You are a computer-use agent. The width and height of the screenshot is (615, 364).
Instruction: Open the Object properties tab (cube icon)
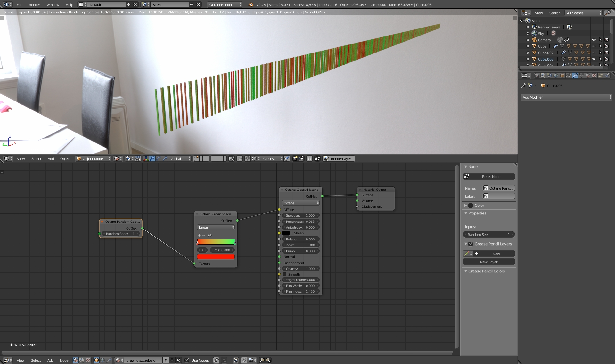[562, 76]
